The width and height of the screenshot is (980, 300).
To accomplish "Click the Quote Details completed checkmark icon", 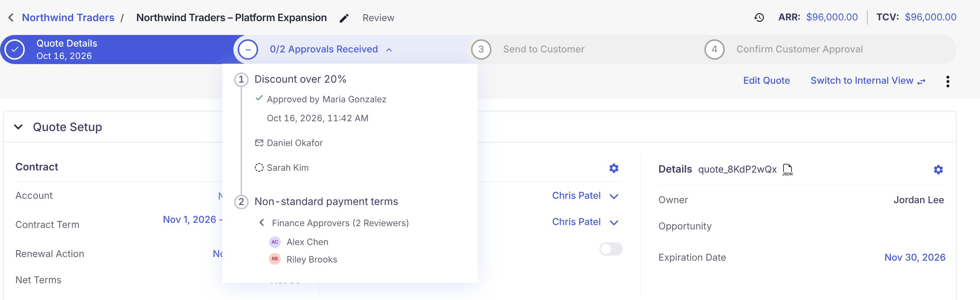I will [x=15, y=50].
